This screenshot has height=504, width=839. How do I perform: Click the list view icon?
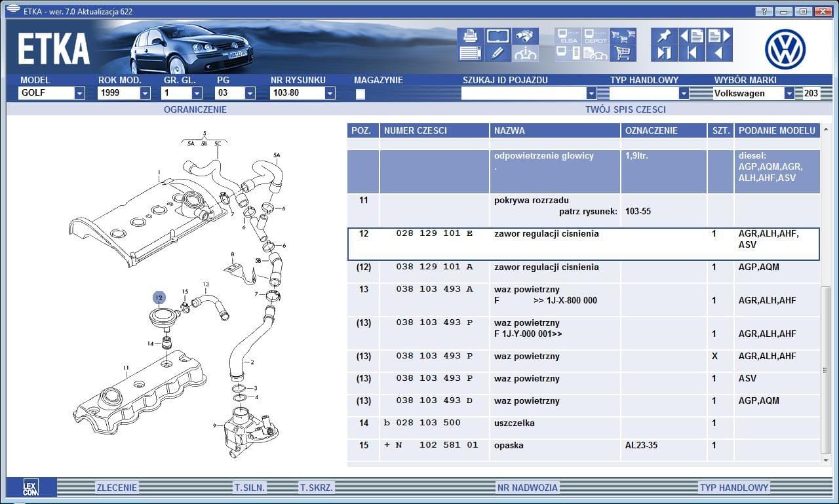[470, 53]
